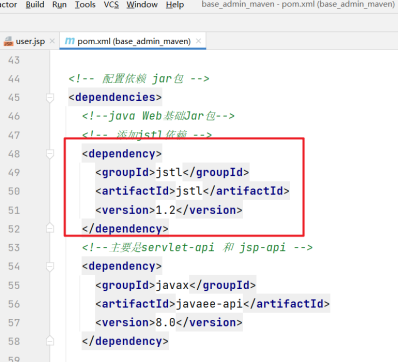Open the Tools menu
399x362 pixels.
point(85,5)
